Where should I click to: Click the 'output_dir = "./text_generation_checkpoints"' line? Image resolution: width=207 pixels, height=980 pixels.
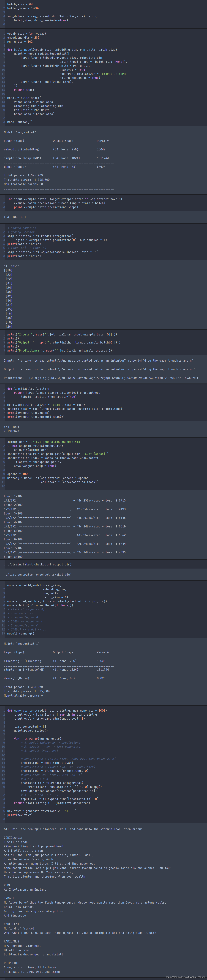(x=44, y=442)
